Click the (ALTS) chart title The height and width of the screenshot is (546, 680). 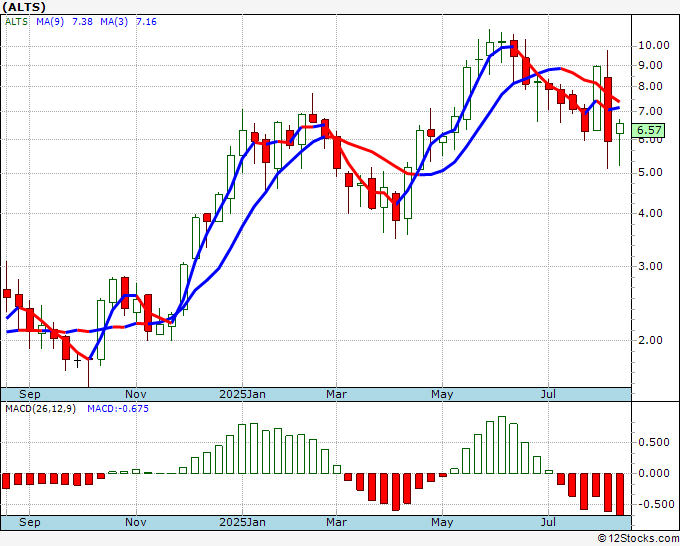[x=23, y=7]
